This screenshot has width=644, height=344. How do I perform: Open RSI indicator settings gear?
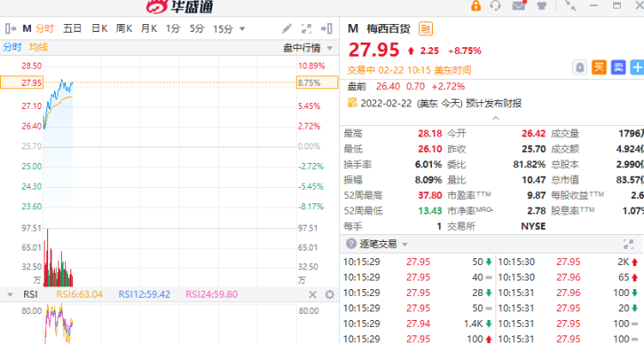click(x=330, y=294)
